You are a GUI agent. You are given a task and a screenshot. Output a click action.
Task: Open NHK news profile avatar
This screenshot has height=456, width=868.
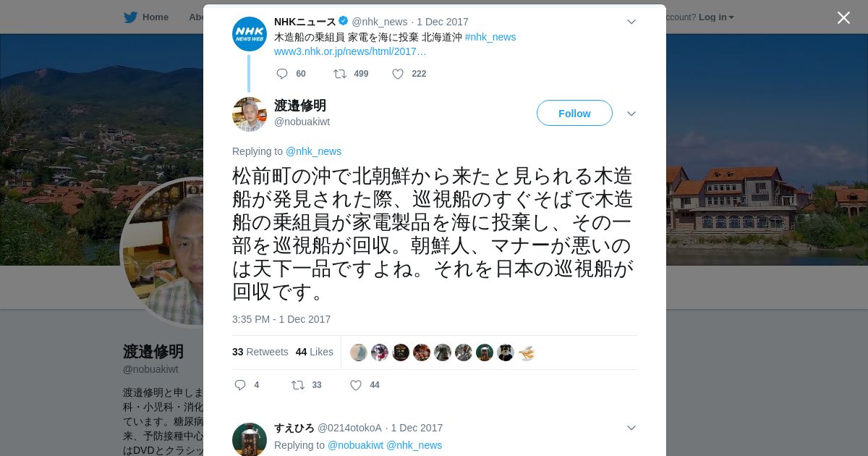point(250,34)
